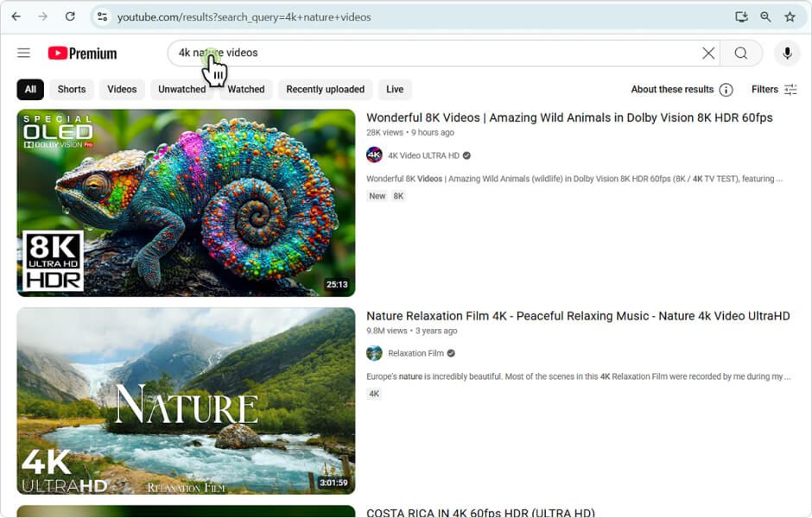Select the Videos filter chip
The width and height of the screenshot is (812, 518).
[122, 90]
